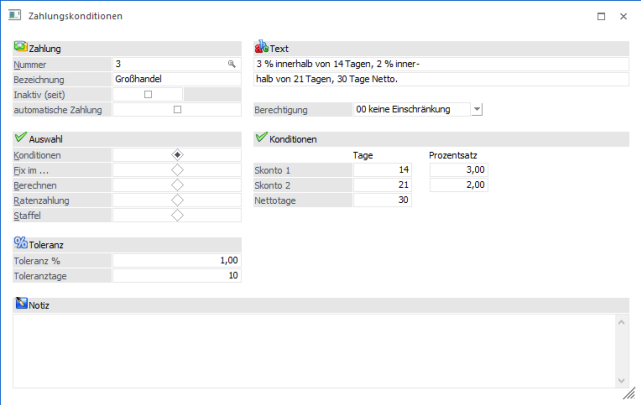Maximize the Zahlungskonditionen window
Image resolution: width=642 pixels, height=406 pixels.
(x=600, y=17)
